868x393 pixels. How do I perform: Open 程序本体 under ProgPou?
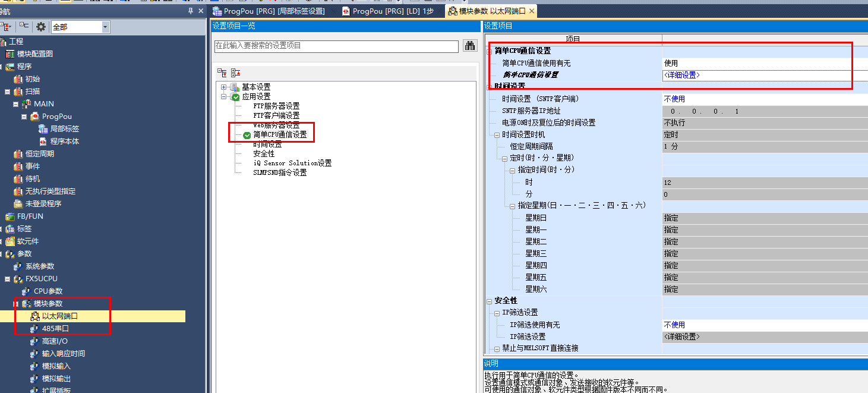[64, 142]
